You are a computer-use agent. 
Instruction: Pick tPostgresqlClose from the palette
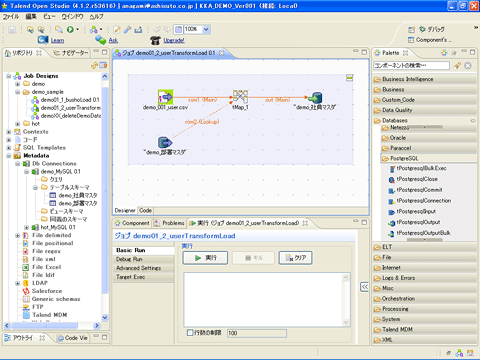413,179
